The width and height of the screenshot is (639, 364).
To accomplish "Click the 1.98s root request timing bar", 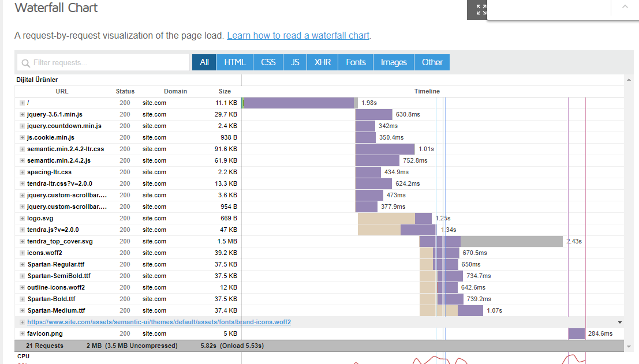I will click(300, 103).
